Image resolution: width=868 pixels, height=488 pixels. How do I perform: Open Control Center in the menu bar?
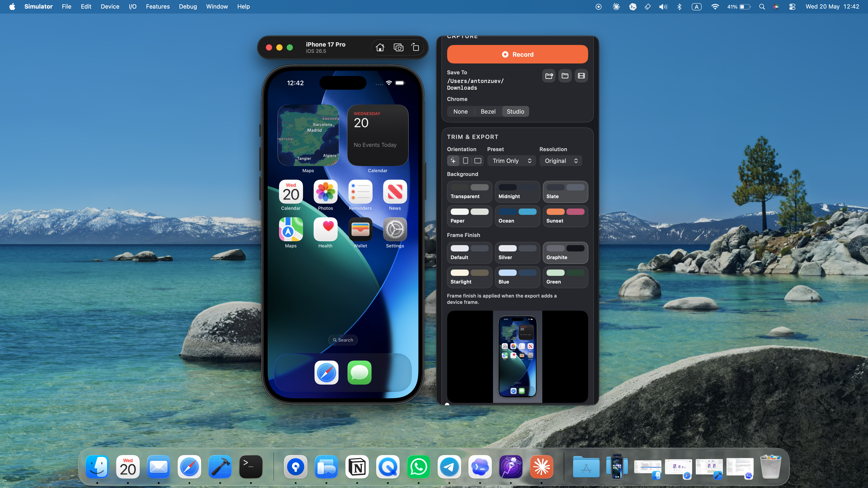(x=792, y=7)
